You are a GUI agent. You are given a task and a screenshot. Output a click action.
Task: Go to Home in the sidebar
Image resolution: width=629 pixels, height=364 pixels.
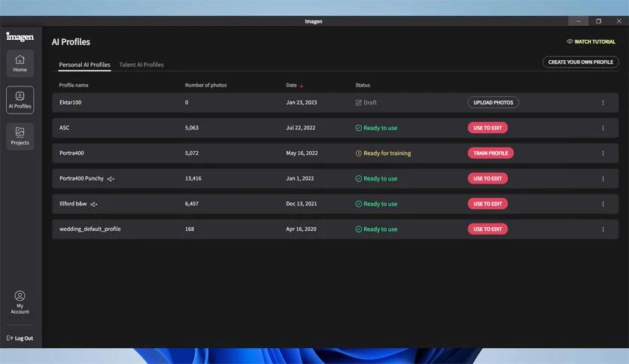pyautogui.click(x=20, y=63)
